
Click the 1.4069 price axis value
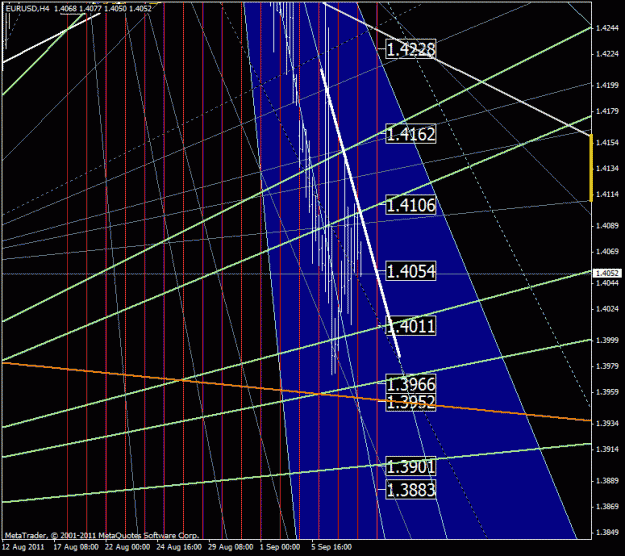click(x=607, y=251)
